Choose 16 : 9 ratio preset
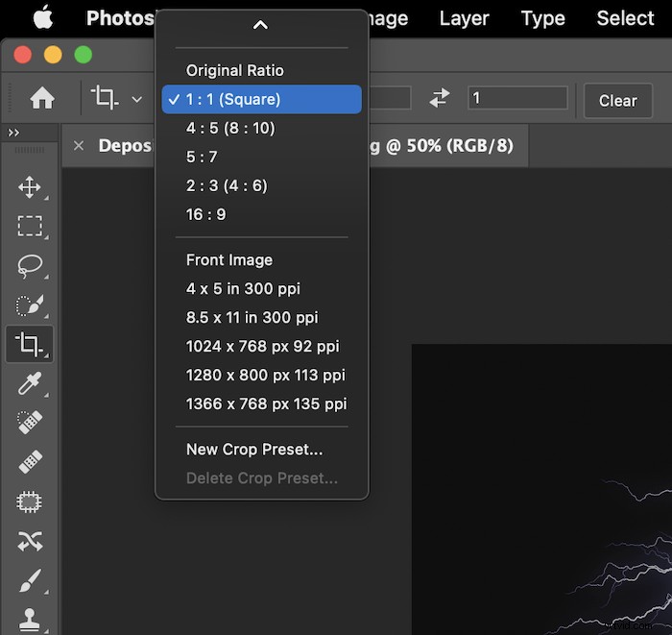This screenshot has width=672, height=635. pos(261,214)
